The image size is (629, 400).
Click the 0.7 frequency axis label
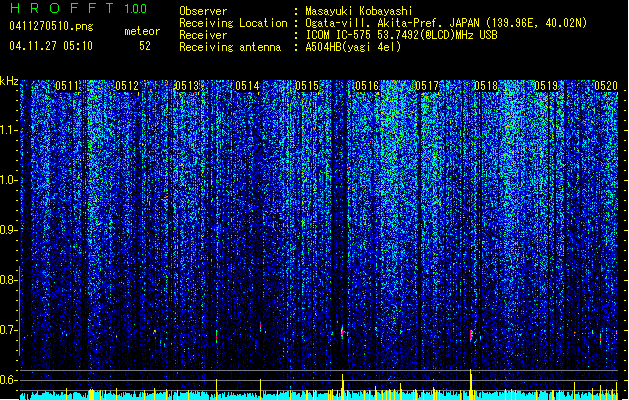click(7, 330)
